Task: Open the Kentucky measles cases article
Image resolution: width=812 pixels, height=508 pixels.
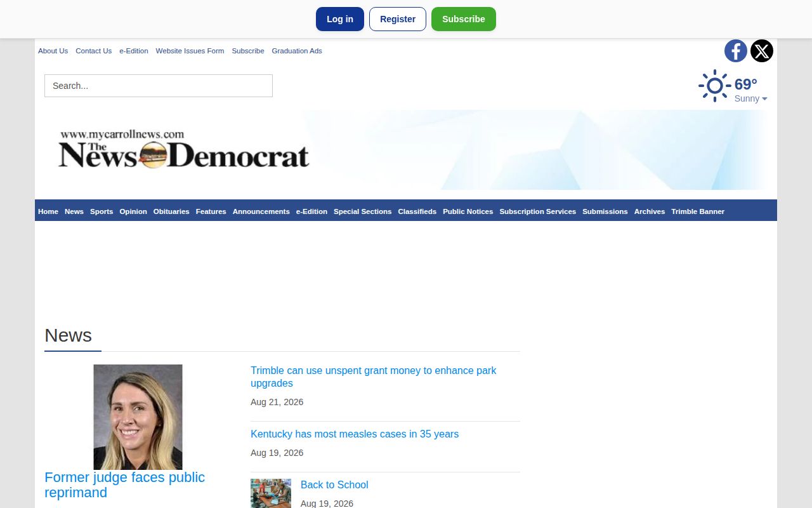Action: pyautogui.click(x=355, y=434)
